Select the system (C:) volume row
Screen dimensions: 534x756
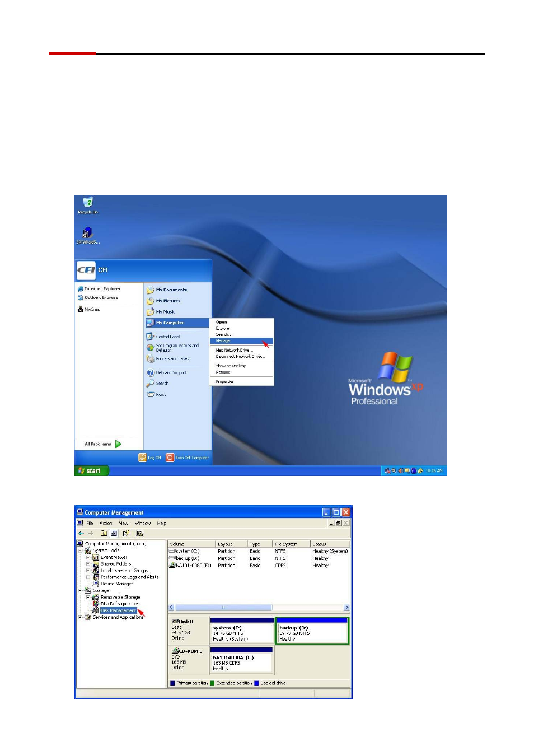coord(259,552)
